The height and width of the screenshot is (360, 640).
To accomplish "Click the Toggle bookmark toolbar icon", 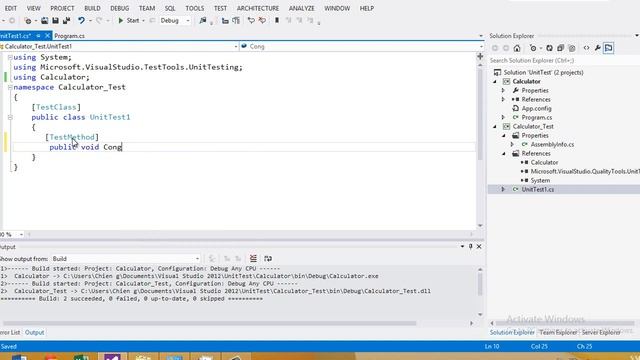I will coord(277,20).
